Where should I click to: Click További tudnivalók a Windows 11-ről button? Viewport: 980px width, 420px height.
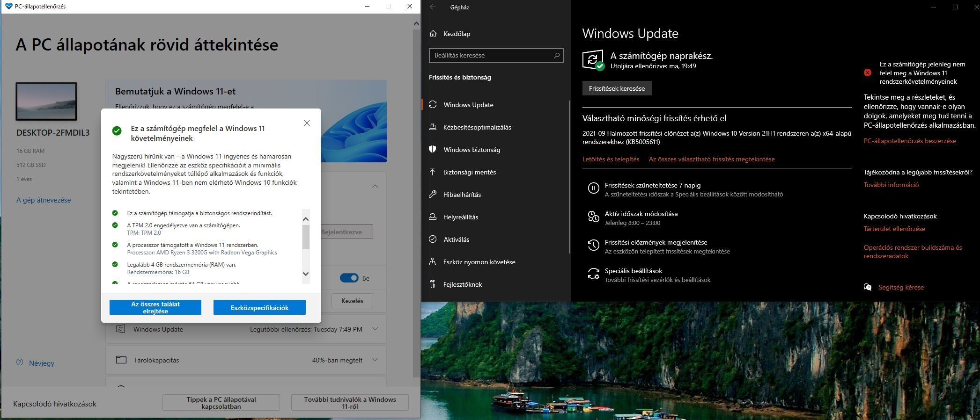[x=350, y=403]
